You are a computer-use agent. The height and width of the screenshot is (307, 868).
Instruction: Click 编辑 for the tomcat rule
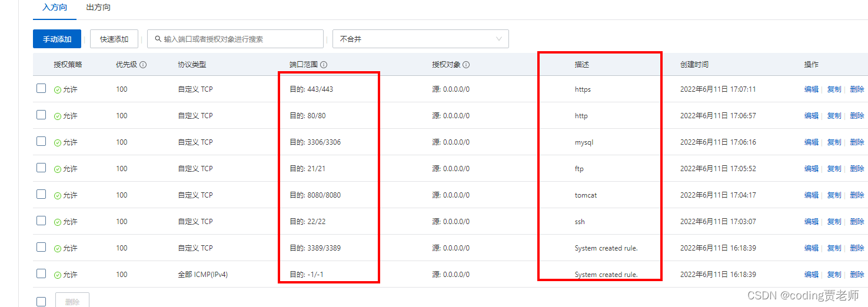(x=812, y=195)
